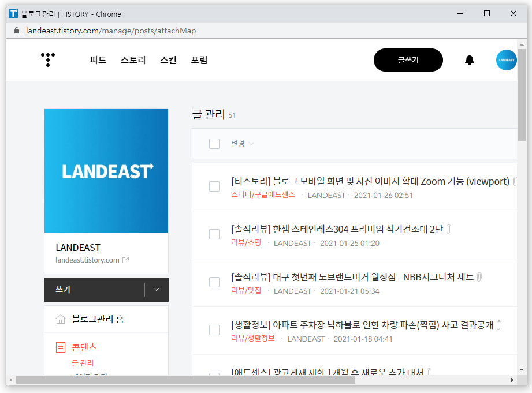This screenshot has height=393, width=532.
Task: Open the landeast.tistory.com blog link
Action: tap(88, 260)
